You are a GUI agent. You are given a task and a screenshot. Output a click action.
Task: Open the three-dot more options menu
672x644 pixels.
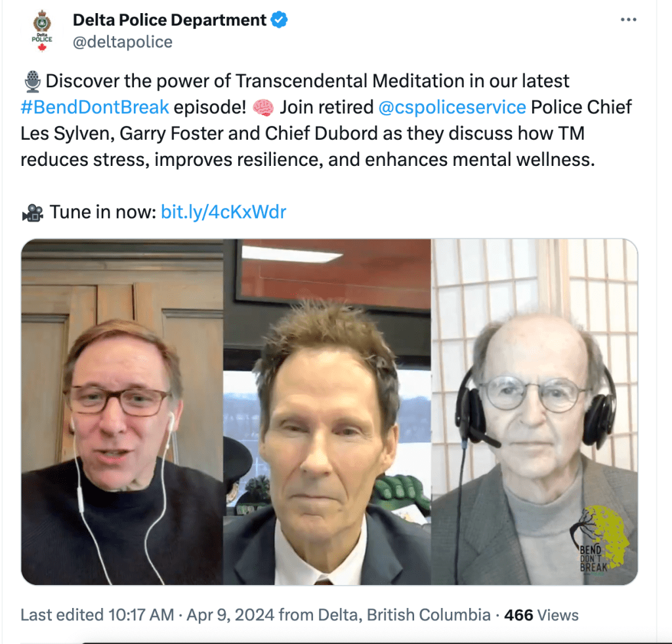(628, 20)
